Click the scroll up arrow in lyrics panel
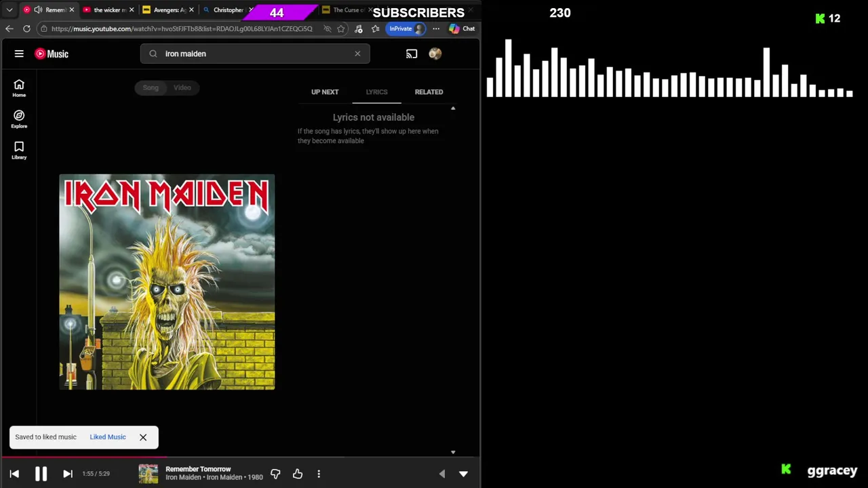The height and width of the screenshot is (488, 868). 453,108
